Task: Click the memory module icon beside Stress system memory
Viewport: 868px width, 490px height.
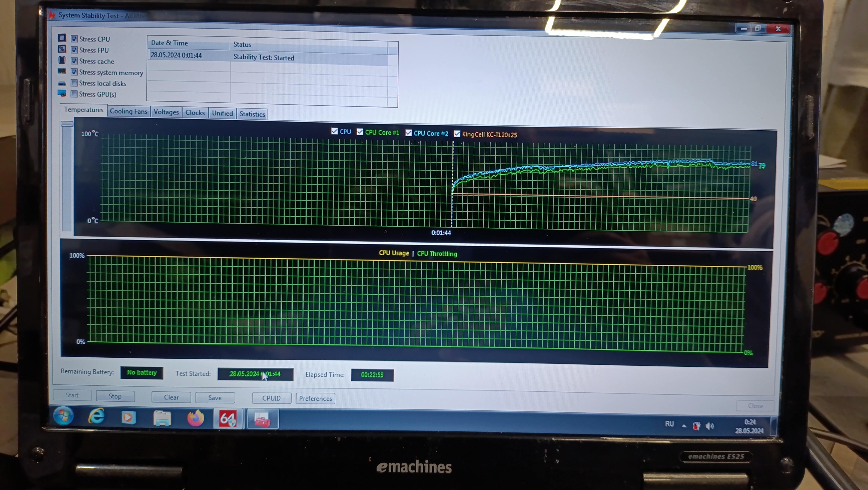Action: (62, 71)
